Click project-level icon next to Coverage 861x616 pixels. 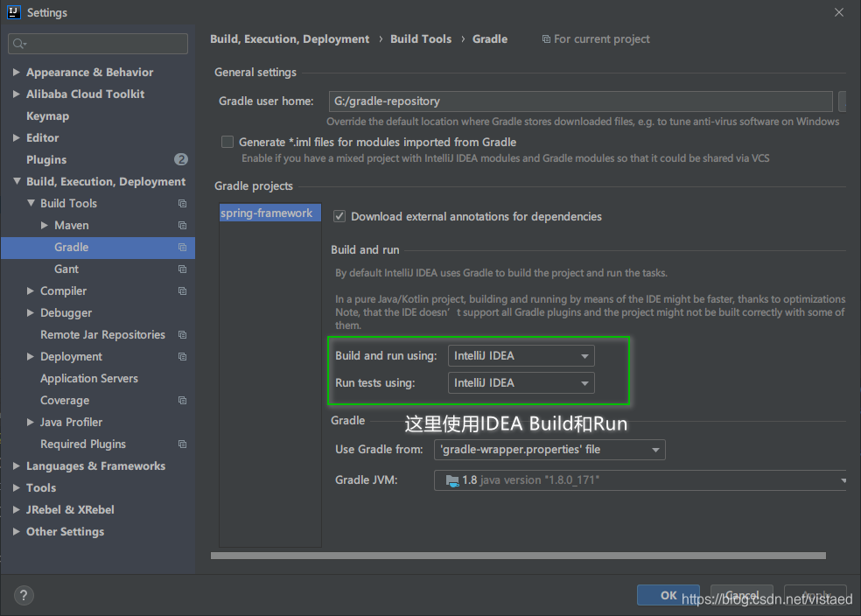pyautogui.click(x=182, y=400)
